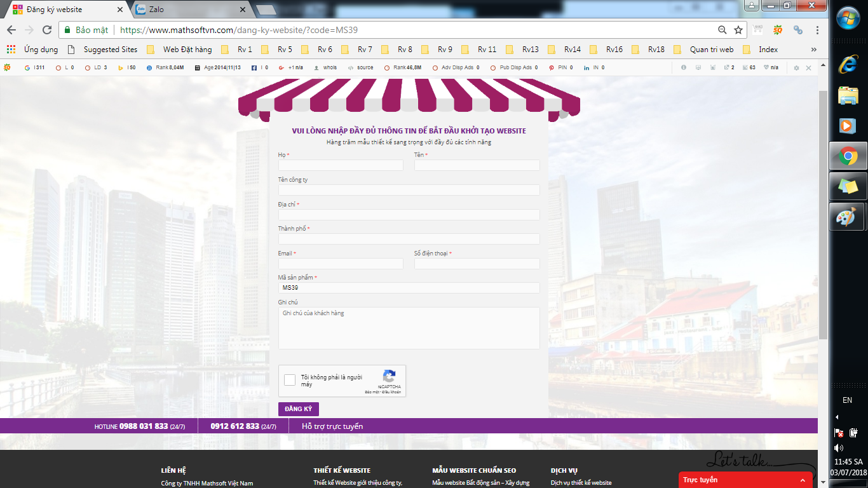Click the ĐĂNG KÝ submit button
This screenshot has height=488, width=868.
(299, 409)
